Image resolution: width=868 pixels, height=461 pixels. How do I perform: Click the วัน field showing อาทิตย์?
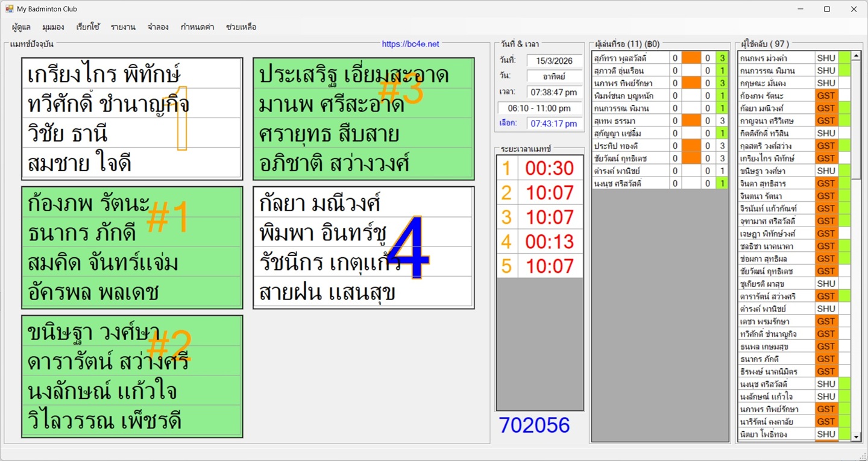click(x=554, y=76)
